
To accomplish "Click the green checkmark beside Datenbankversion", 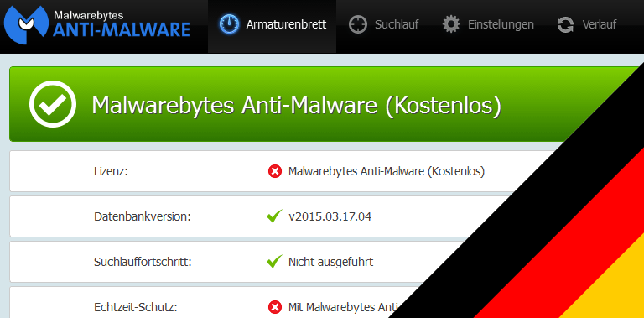I will 274,216.
